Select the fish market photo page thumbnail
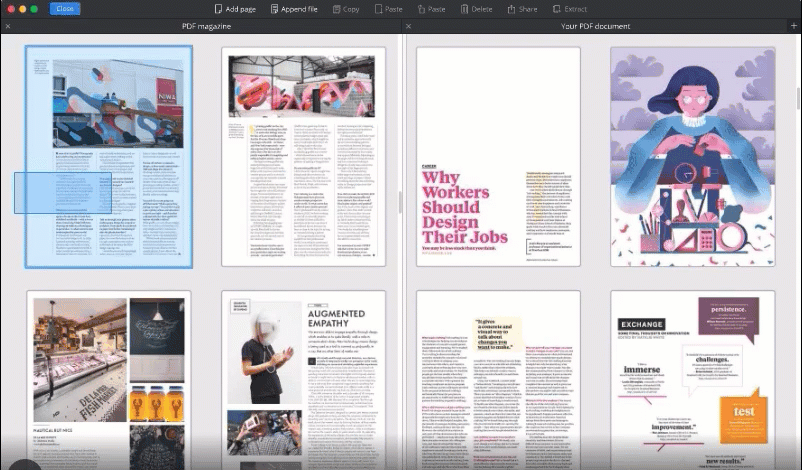Viewport: 802px width, 470px height. pos(109,380)
